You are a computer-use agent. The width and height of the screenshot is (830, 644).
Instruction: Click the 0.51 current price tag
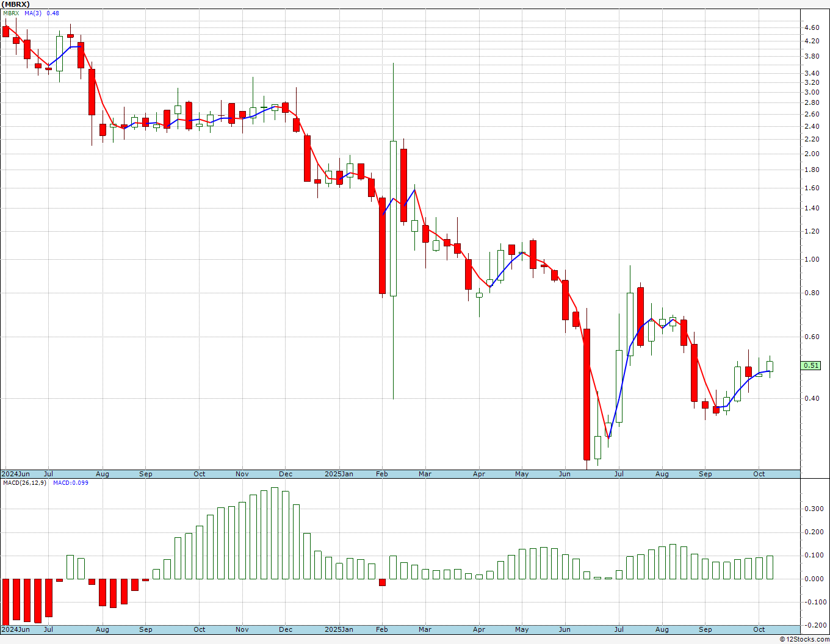pos(812,365)
